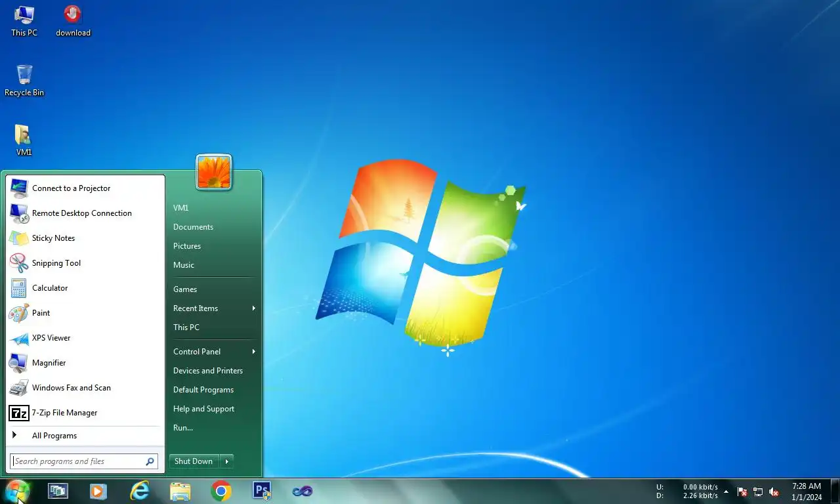
Task: Open the VM1 user folder link
Action: point(214,208)
